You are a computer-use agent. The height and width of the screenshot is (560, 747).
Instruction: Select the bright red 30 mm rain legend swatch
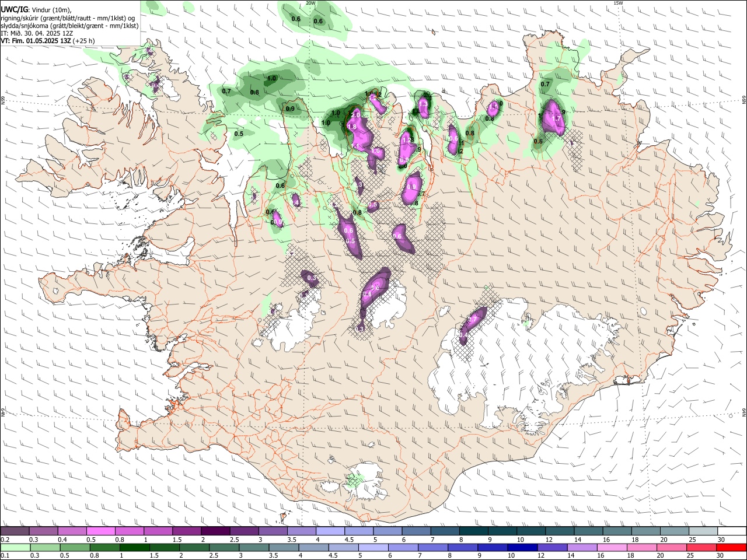(731, 547)
